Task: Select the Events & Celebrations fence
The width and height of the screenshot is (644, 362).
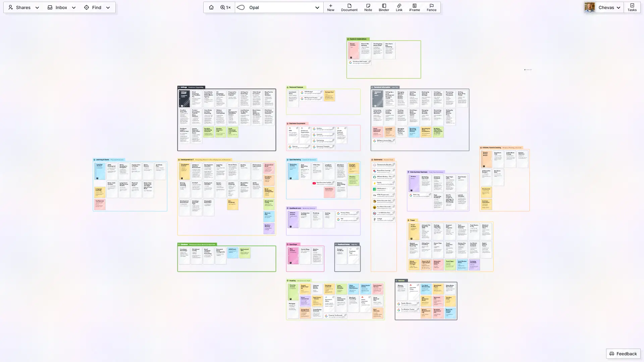Action: click(358, 39)
